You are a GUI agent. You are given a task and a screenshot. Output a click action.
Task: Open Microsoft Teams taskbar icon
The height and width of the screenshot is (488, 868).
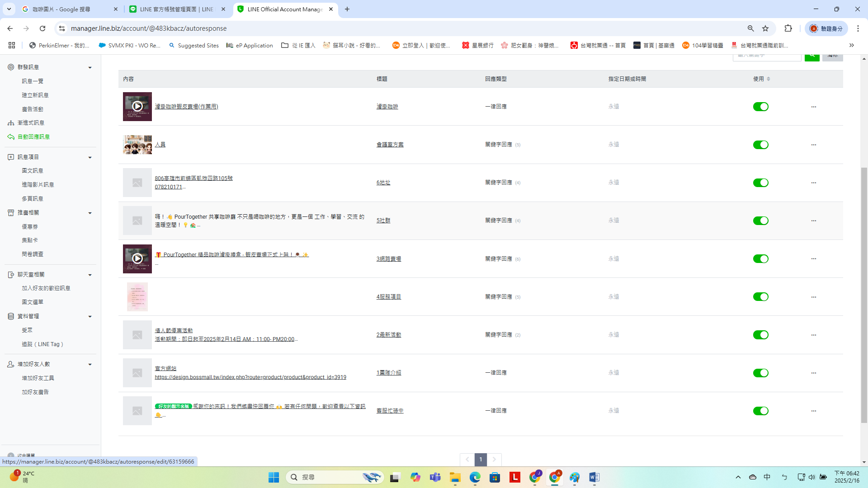point(435,477)
